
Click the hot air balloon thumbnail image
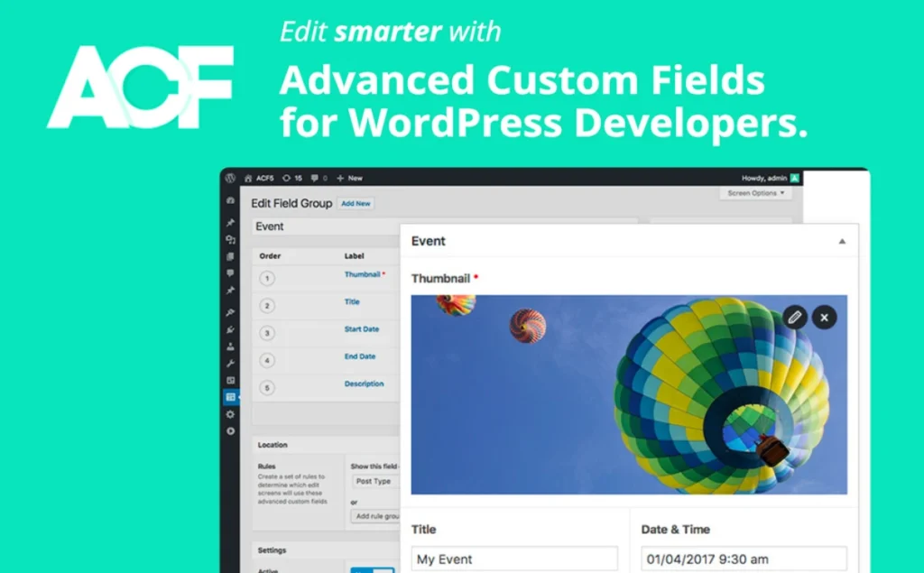tap(629, 394)
